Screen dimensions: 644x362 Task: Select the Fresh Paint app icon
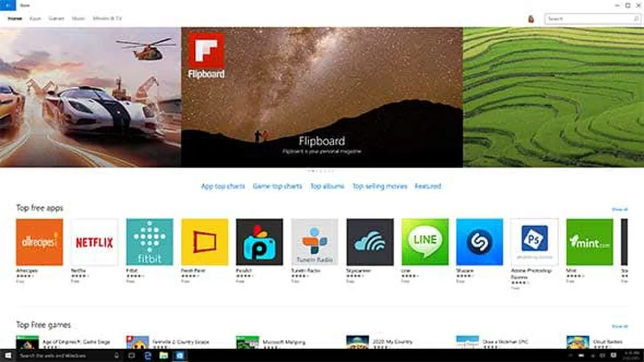pos(204,241)
